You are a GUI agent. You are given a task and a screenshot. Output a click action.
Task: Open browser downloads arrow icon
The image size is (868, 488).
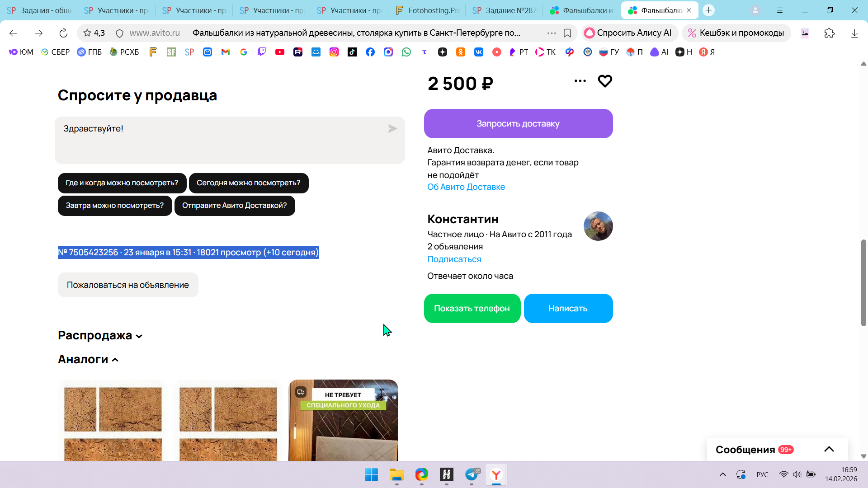tap(854, 33)
